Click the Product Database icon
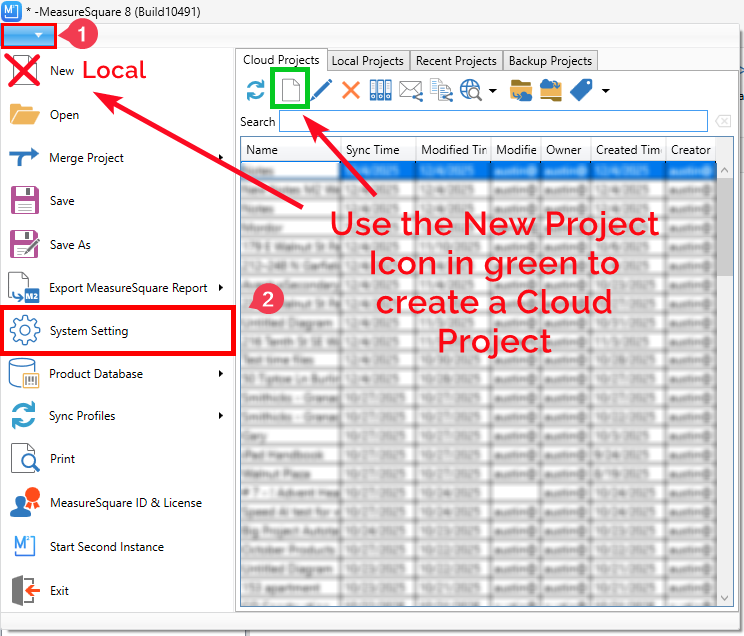The image size is (744, 636). 24,374
